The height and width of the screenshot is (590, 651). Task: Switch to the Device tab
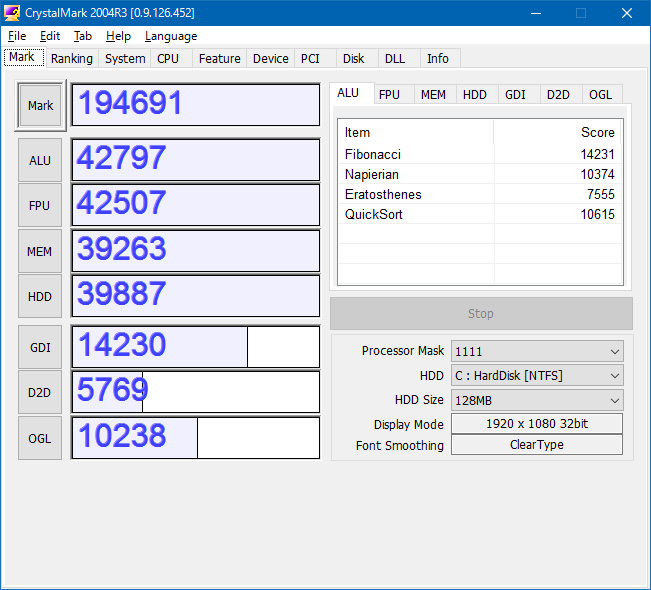coord(271,59)
